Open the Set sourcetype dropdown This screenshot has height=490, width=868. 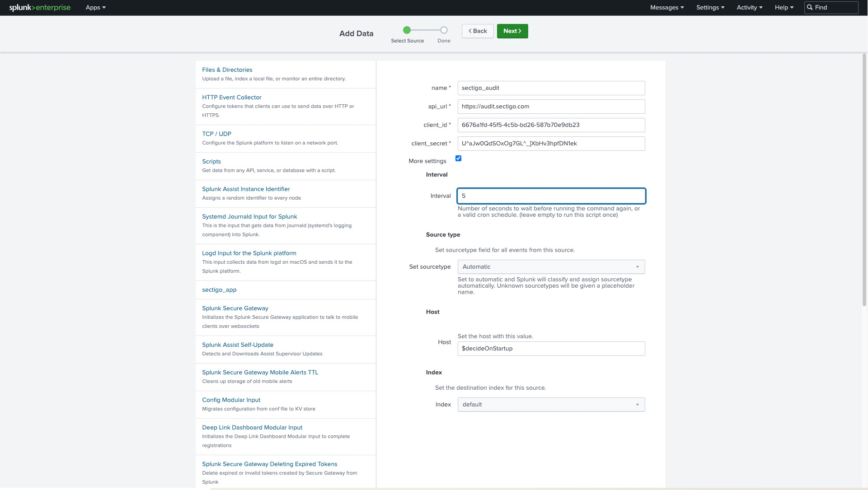[x=551, y=267]
